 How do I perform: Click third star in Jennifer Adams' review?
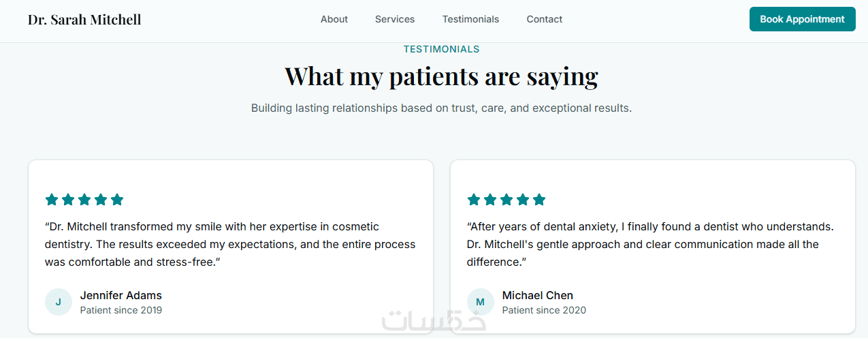(x=84, y=200)
